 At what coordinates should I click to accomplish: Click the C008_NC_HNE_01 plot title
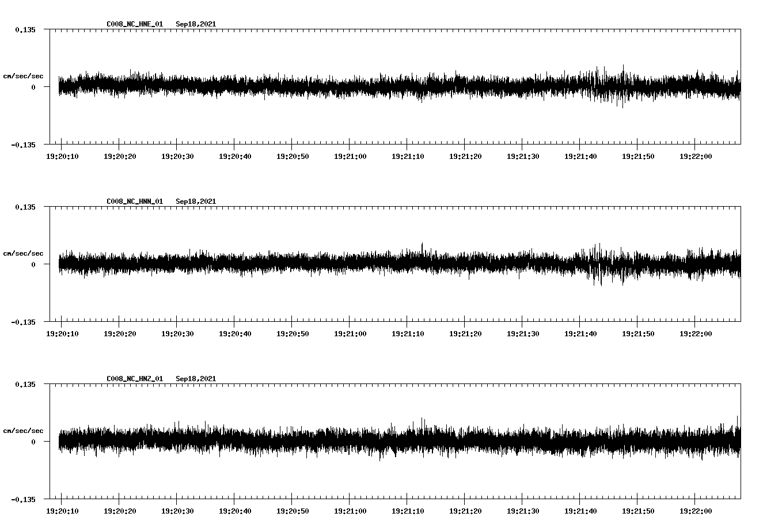click(x=135, y=24)
